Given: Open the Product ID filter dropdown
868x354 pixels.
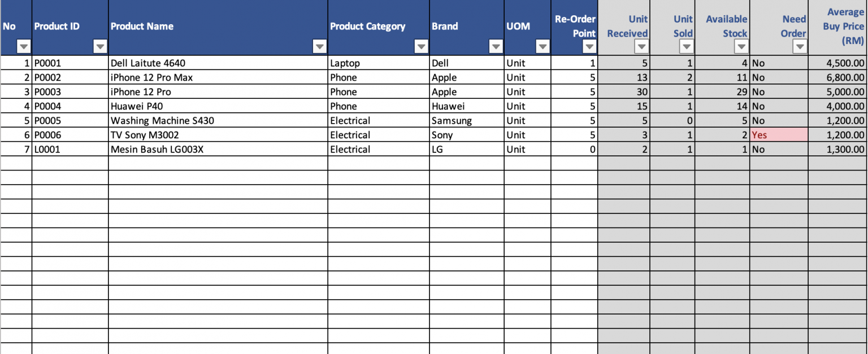Looking at the screenshot, I should pyautogui.click(x=101, y=47).
